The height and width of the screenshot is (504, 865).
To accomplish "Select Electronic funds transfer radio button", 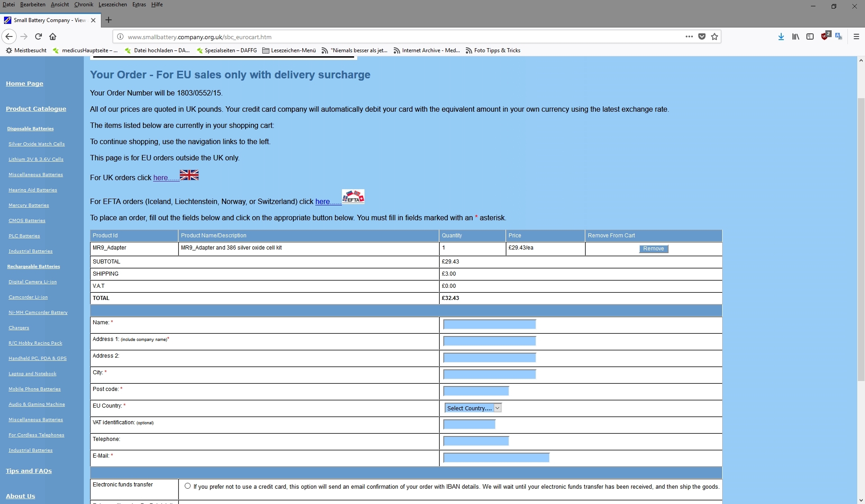I will pyautogui.click(x=187, y=486).
